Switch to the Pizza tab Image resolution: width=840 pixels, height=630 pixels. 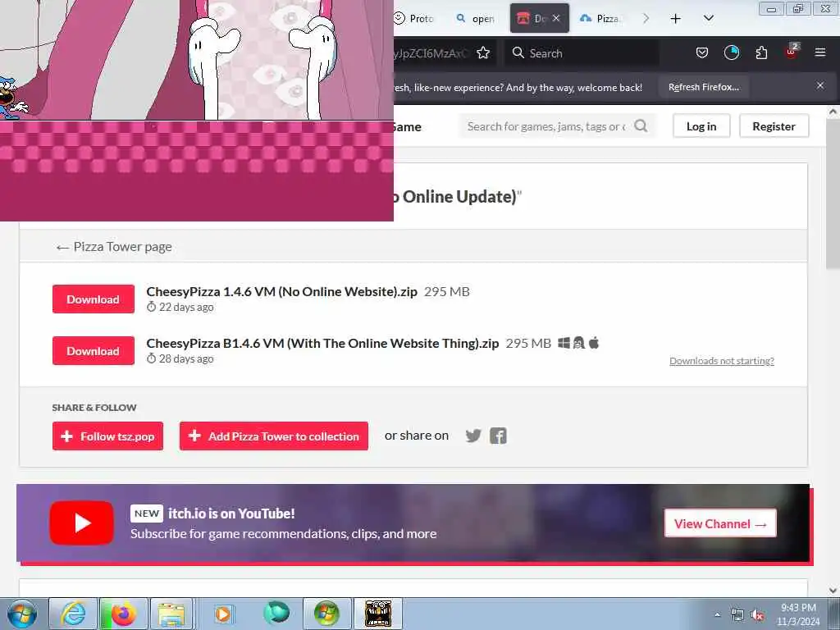[x=600, y=19]
